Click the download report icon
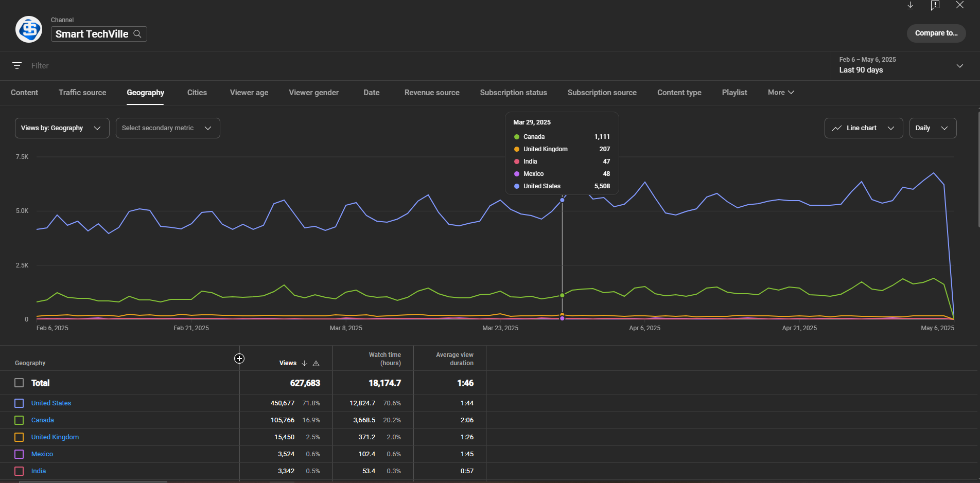Image resolution: width=980 pixels, height=483 pixels. click(910, 5)
